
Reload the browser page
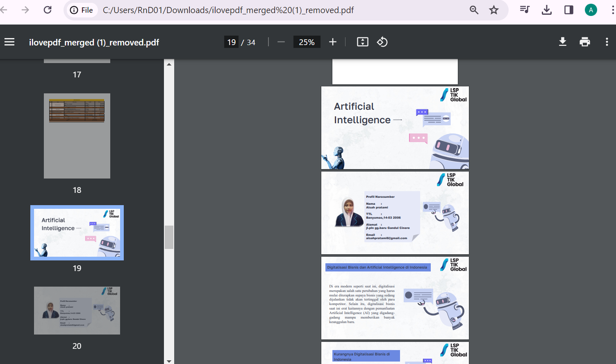coord(48,10)
